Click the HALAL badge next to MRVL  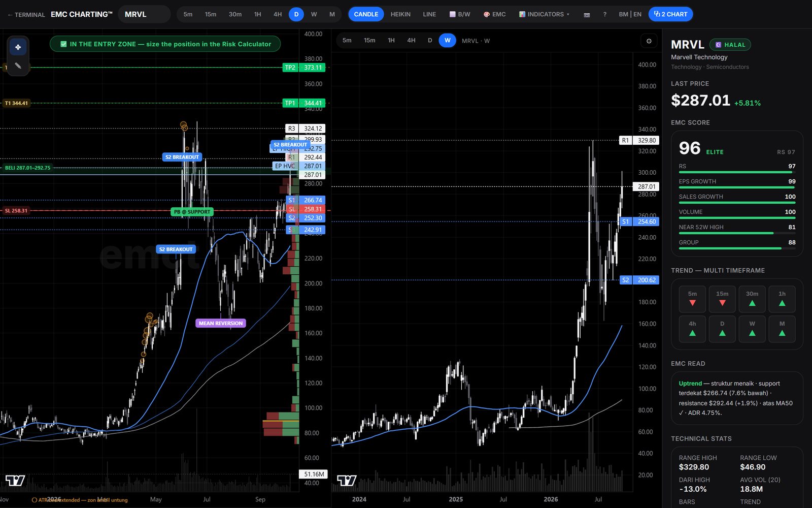click(730, 45)
